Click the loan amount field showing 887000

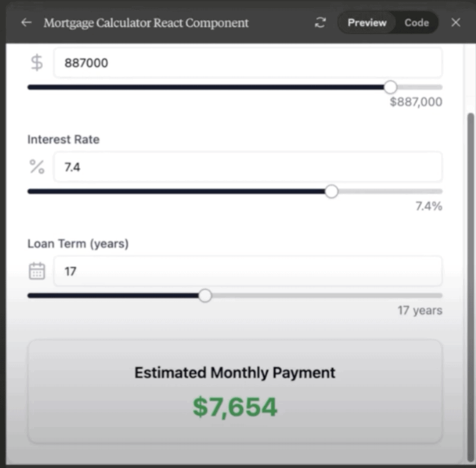(x=247, y=63)
